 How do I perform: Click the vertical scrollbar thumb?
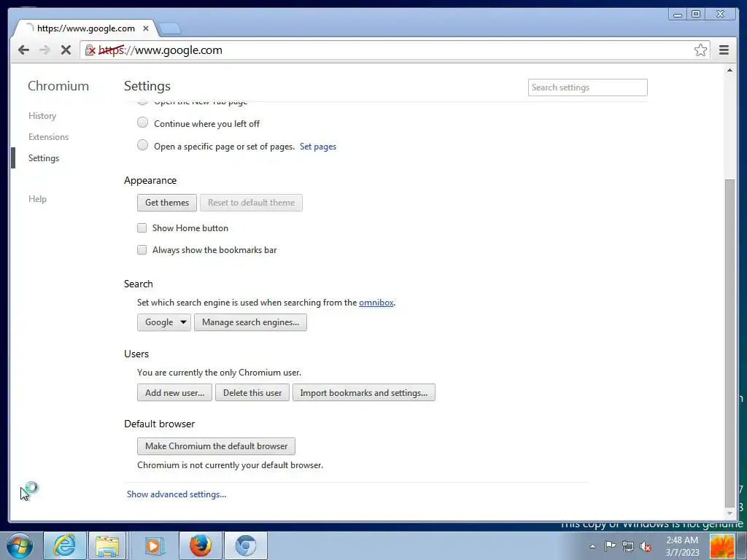coord(729,343)
